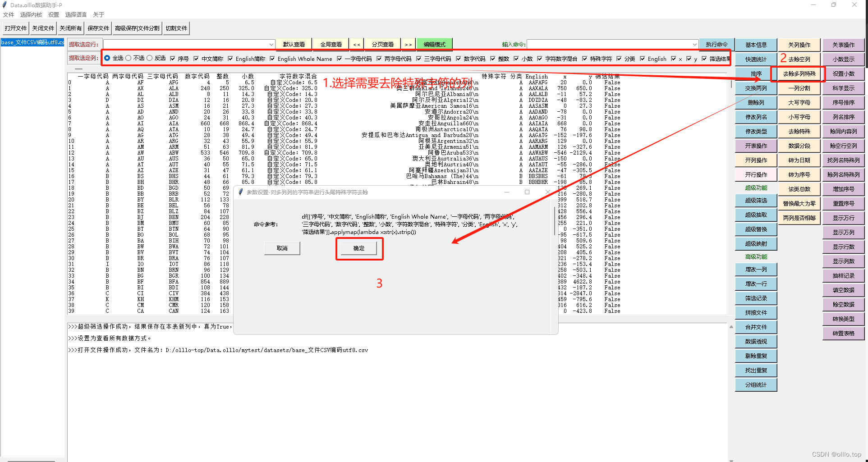Uncheck the 序号 column checkbox
The width and height of the screenshot is (868, 462).
pyautogui.click(x=173, y=58)
